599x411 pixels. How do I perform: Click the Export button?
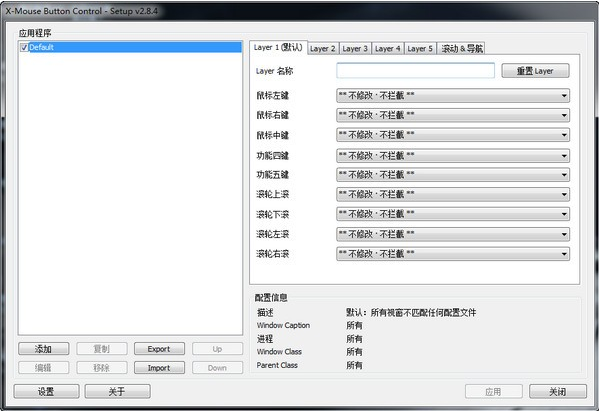(159, 349)
